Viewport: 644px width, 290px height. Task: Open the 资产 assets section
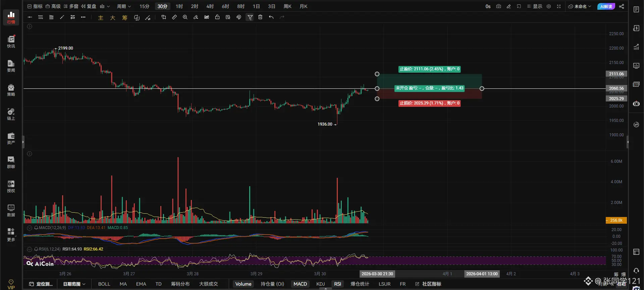tap(11, 138)
